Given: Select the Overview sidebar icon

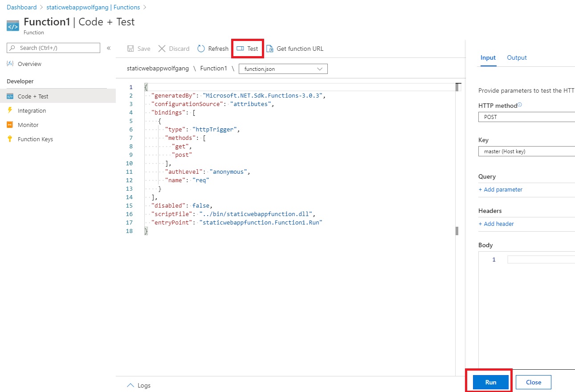Looking at the screenshot, I should (11, 64).
